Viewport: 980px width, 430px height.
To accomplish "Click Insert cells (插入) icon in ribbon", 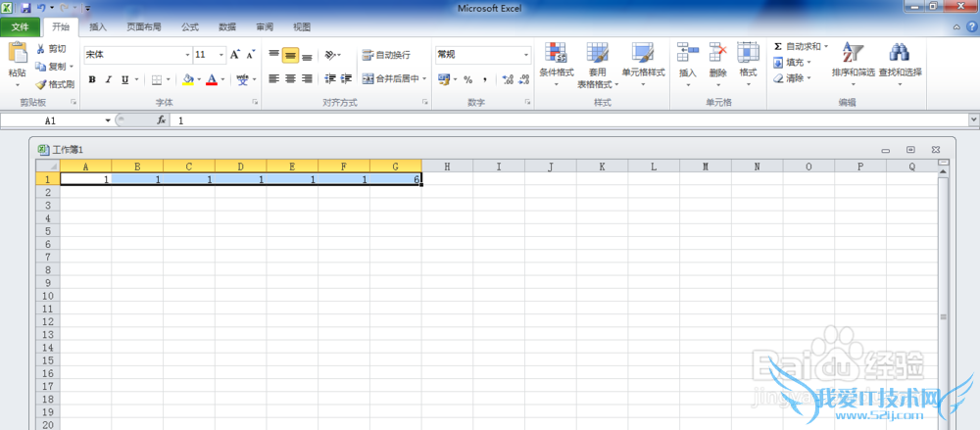I will (x=688, y=53).
